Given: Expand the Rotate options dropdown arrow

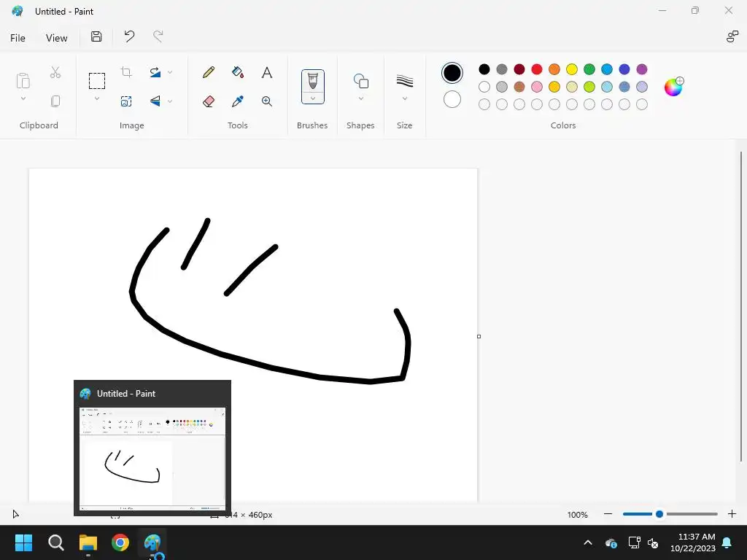Looking at the screenshot, I should click(x=170, y=72).
